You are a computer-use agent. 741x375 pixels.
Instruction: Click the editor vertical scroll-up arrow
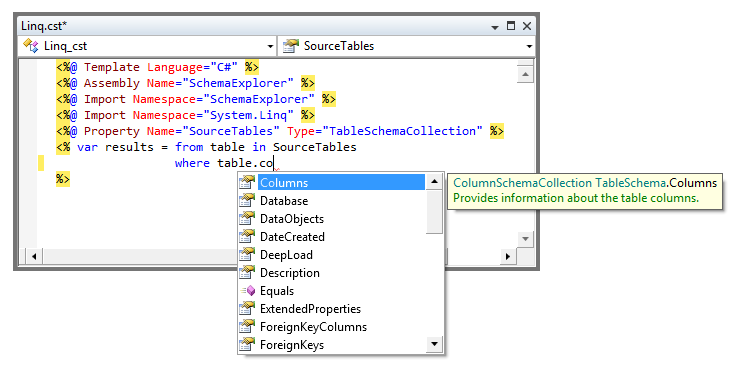tap(525, 74)
